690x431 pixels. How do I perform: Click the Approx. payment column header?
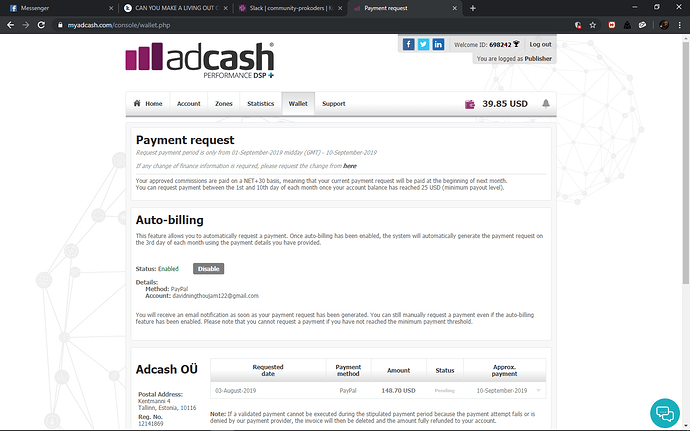[x=504, y=370]
